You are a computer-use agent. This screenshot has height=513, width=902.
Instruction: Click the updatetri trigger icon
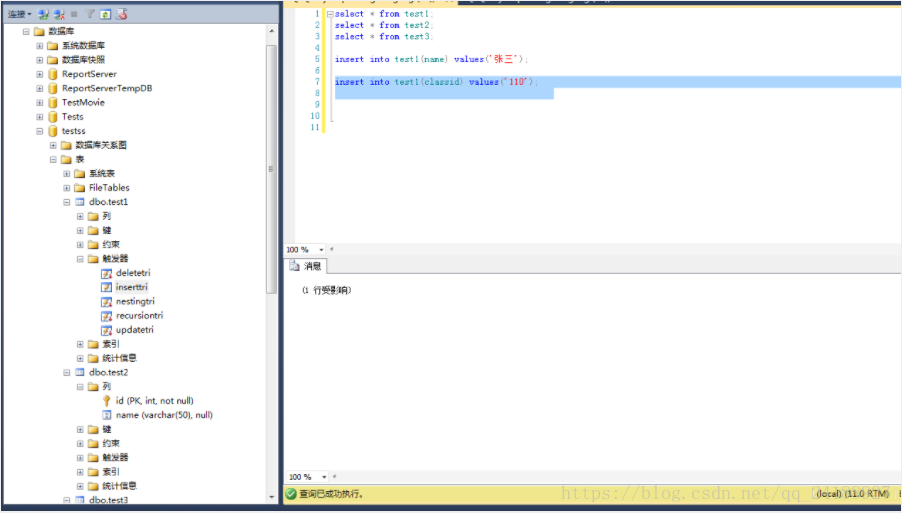tap(106, 330)
